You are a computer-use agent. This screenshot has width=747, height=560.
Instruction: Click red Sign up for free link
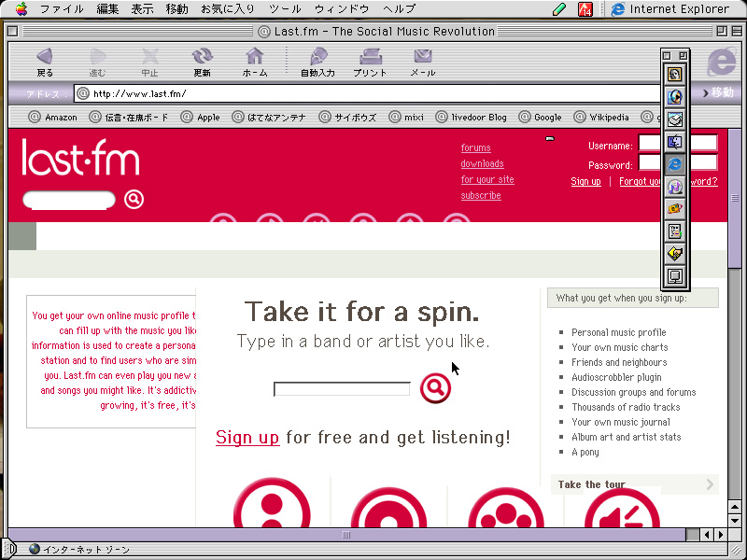247,437
